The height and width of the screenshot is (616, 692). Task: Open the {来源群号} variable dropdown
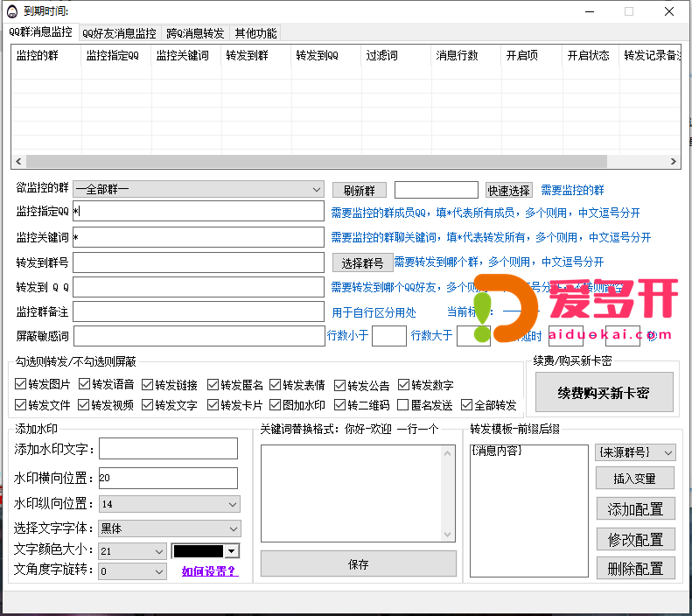(635, 452)
